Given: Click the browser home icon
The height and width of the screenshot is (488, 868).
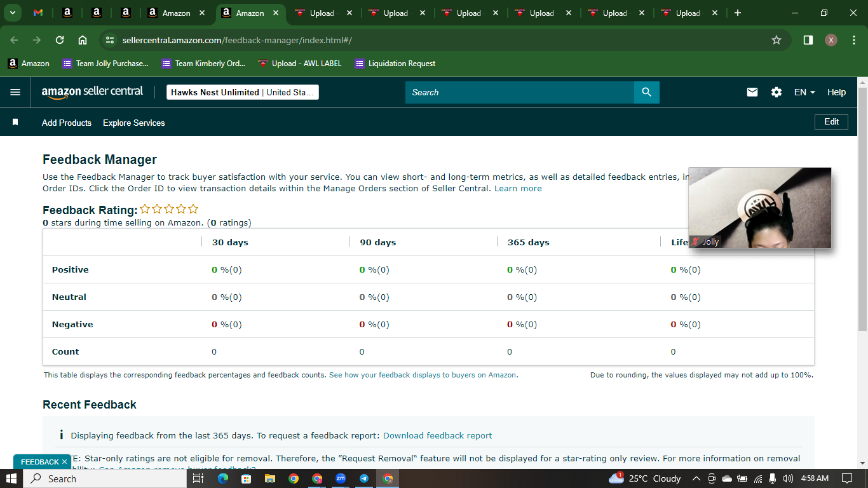Looking at the screenshot, I should [x=83, y=40].
